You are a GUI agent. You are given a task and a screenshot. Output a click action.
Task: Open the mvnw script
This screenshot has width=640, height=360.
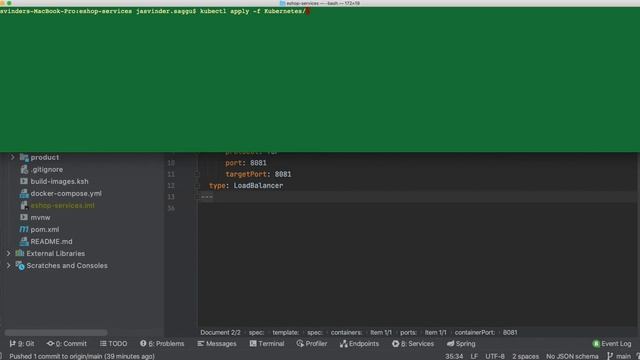tap(40, 218)
